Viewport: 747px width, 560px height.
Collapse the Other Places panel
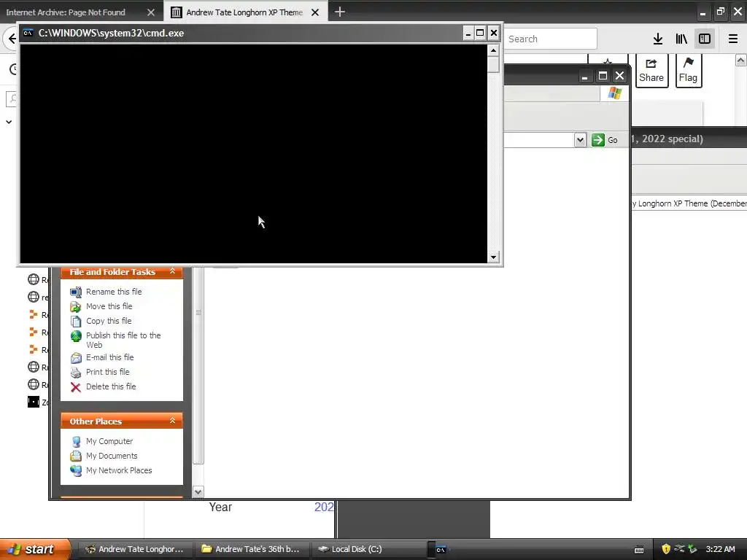(172, 421)
